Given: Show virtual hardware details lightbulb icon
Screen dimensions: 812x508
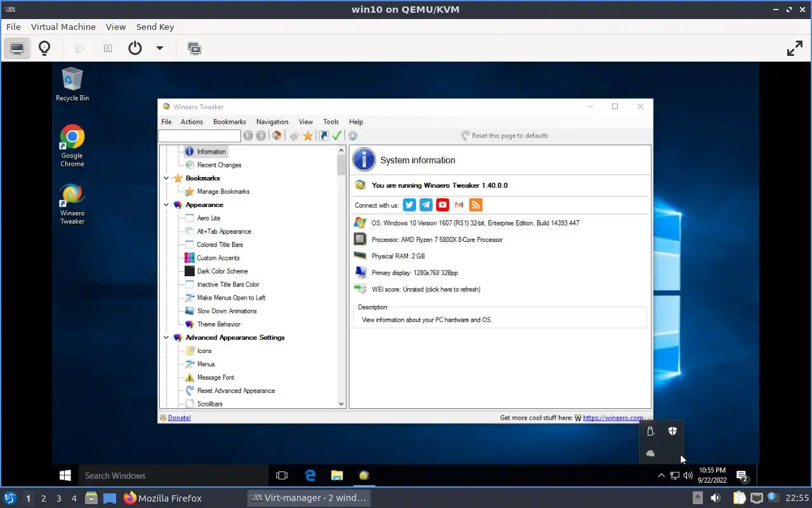Looking at the screenshot, I should coord(44,48).
